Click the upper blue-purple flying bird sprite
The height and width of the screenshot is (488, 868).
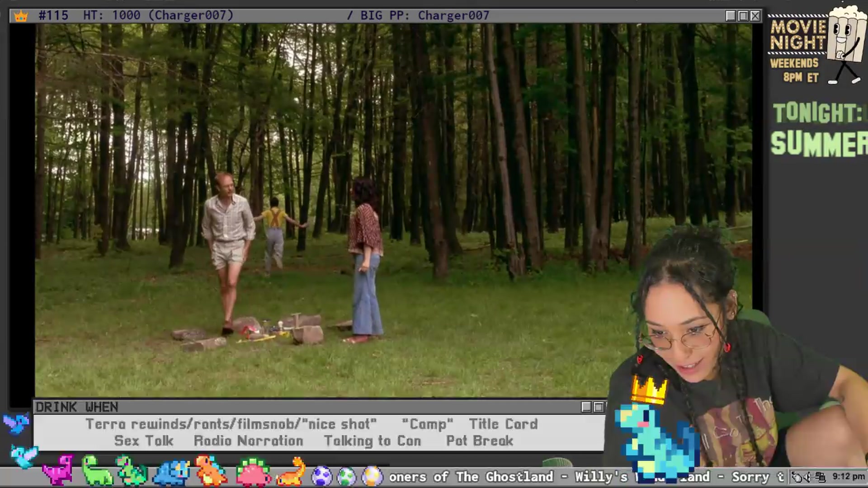(16, 423)
